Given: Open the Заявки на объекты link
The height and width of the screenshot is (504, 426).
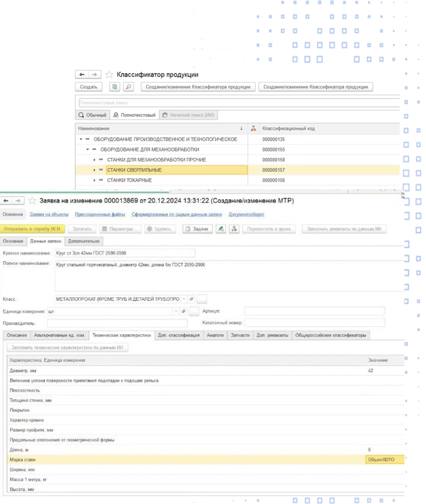Looking at the screenshot, I should coord(49,215).
